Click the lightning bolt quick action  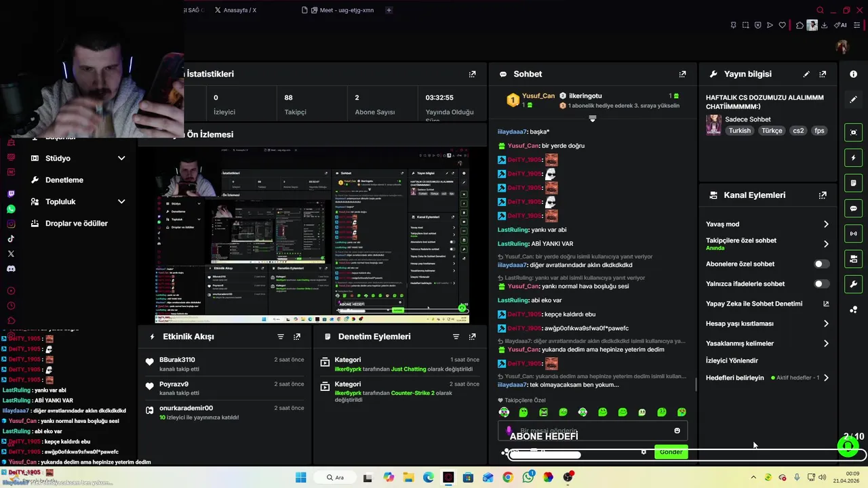853,158
